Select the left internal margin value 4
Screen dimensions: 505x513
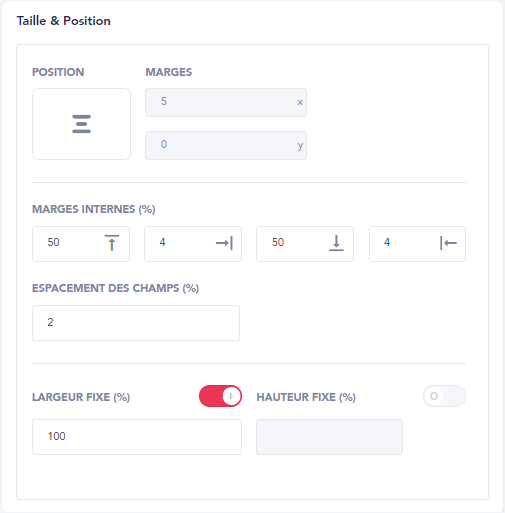[387, 242]
